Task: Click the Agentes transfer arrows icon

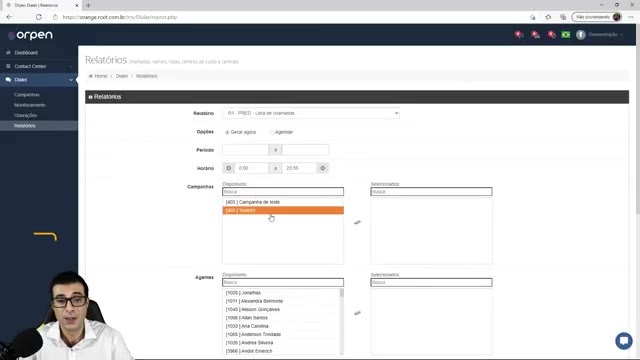Action: coord(357,313)
